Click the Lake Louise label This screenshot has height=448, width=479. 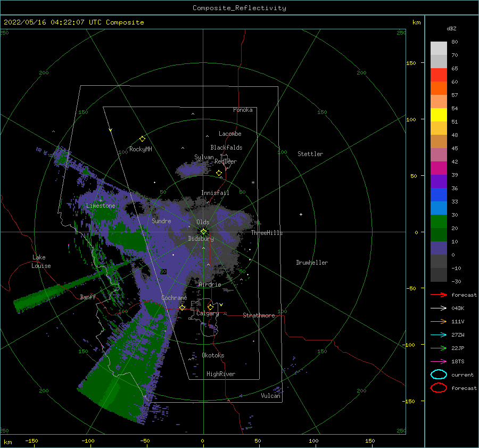[x=41, y=262]
